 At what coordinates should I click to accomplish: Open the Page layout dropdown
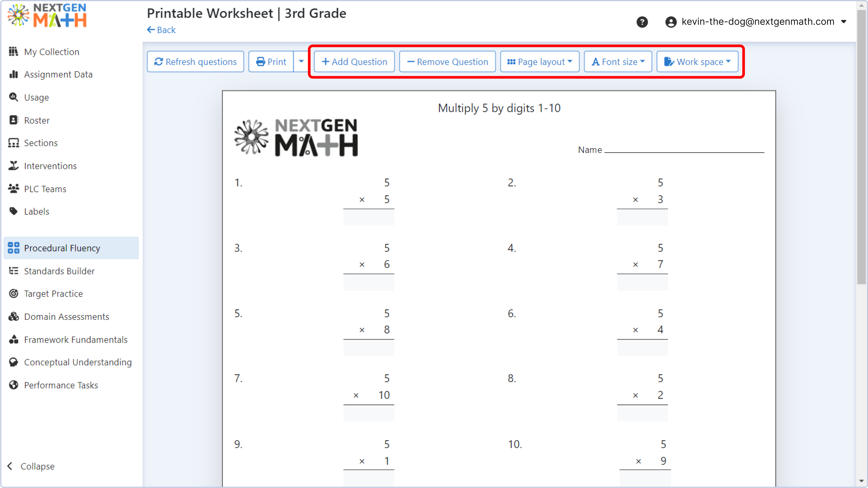click(540, 62)
